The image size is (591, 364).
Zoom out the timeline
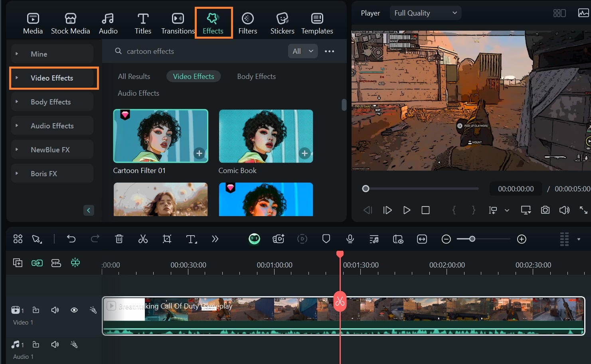446,239
